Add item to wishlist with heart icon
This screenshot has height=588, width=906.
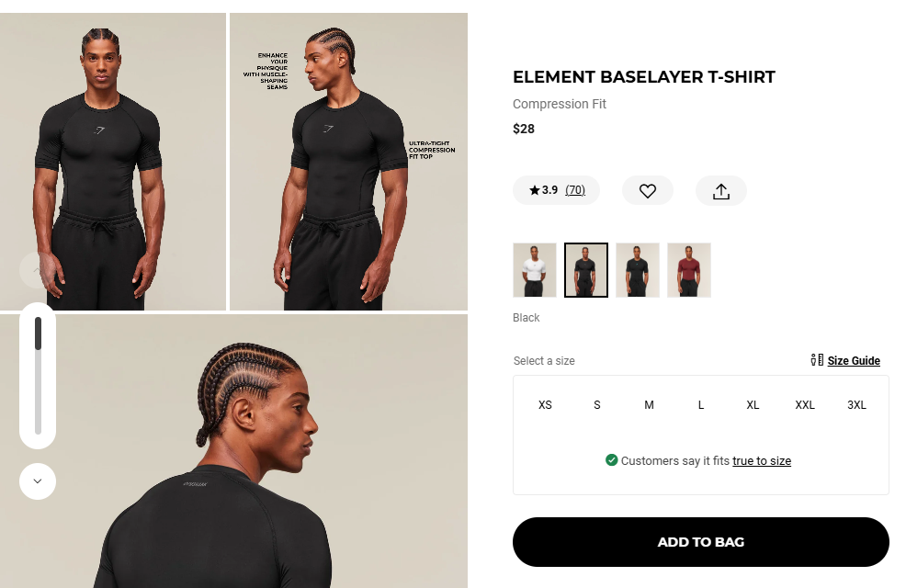click(x=647, y=190)
